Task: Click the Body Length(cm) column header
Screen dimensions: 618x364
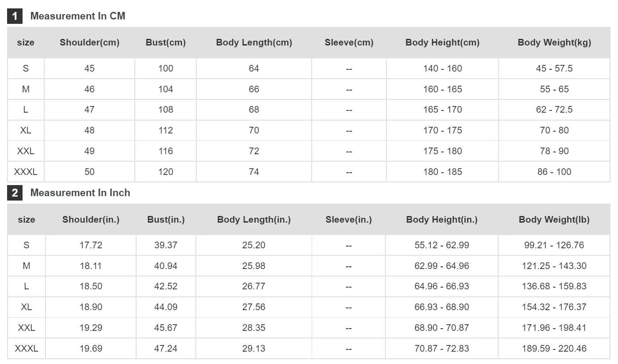Action: click(x=254, y=43)
